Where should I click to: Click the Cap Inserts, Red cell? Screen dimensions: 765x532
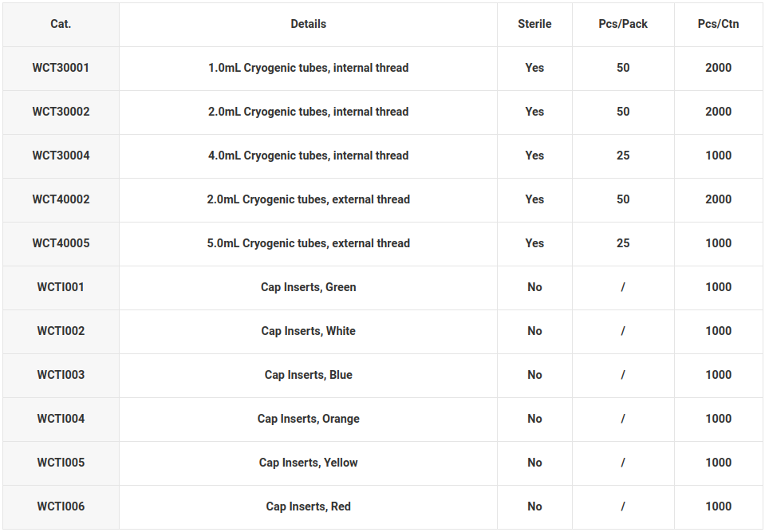pyautogui.click(x=309, y=507)
